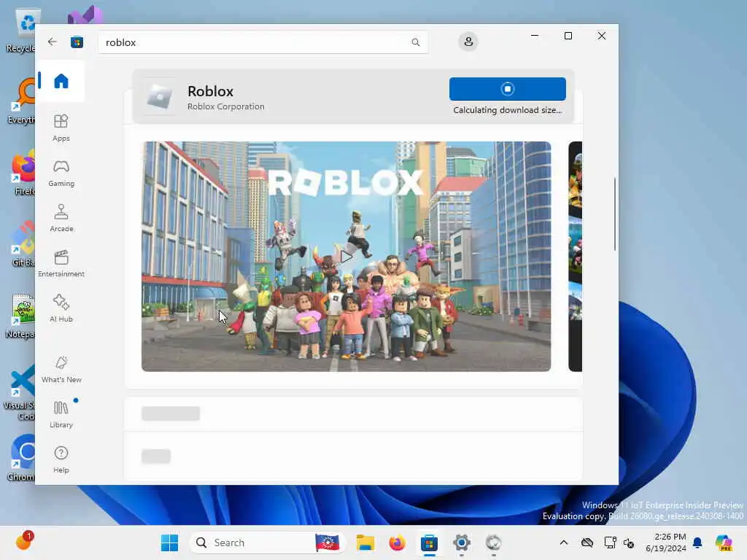The height and width of the screenshot is (560, 747).
Task: Select the Home sidebar item
Action: click(61, 81)
